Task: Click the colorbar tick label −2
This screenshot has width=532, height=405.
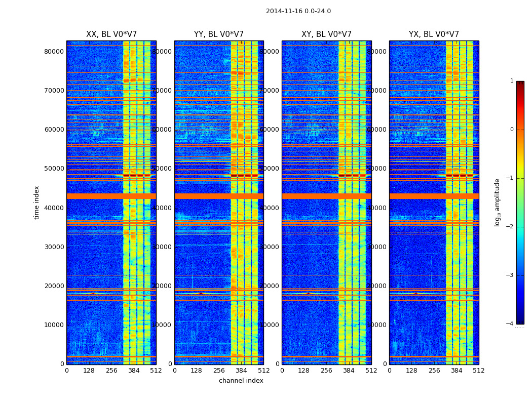Action: 510,227
